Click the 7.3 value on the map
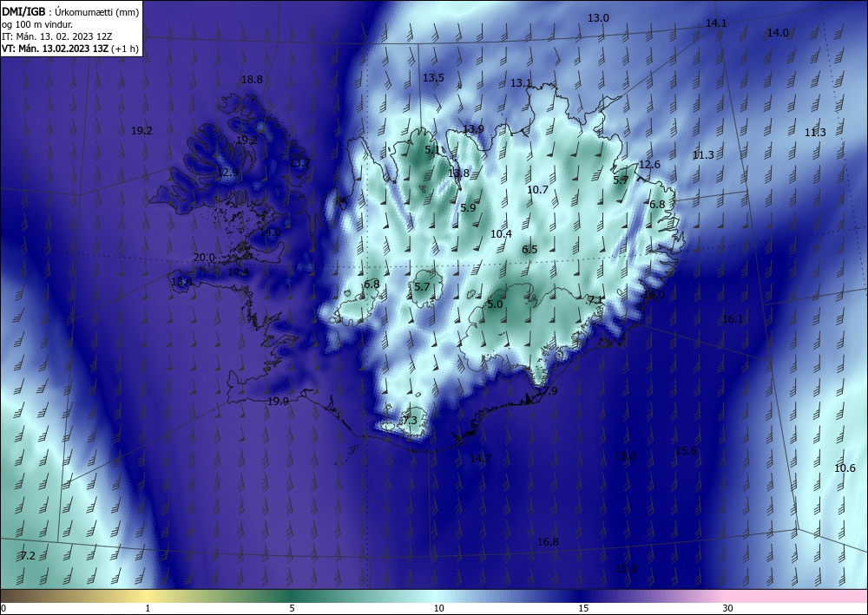 411,421
